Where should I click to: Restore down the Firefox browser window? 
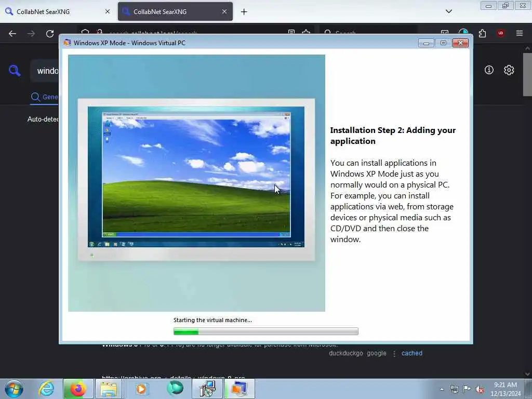[x=506, y=6]
